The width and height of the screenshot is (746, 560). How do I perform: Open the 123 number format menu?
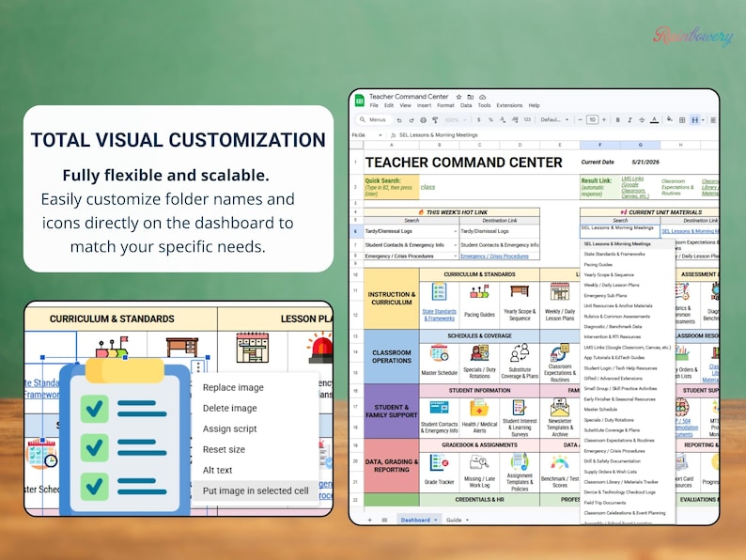(x=527, y=120)
